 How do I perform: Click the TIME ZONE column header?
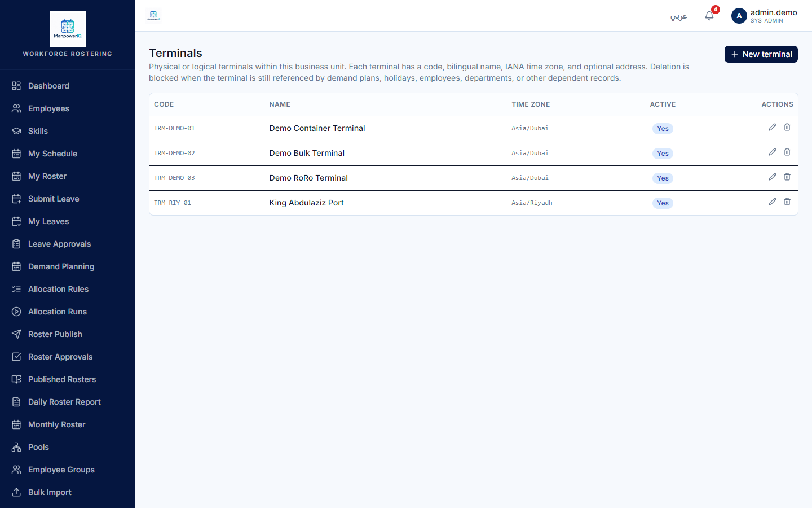[531, 104]
